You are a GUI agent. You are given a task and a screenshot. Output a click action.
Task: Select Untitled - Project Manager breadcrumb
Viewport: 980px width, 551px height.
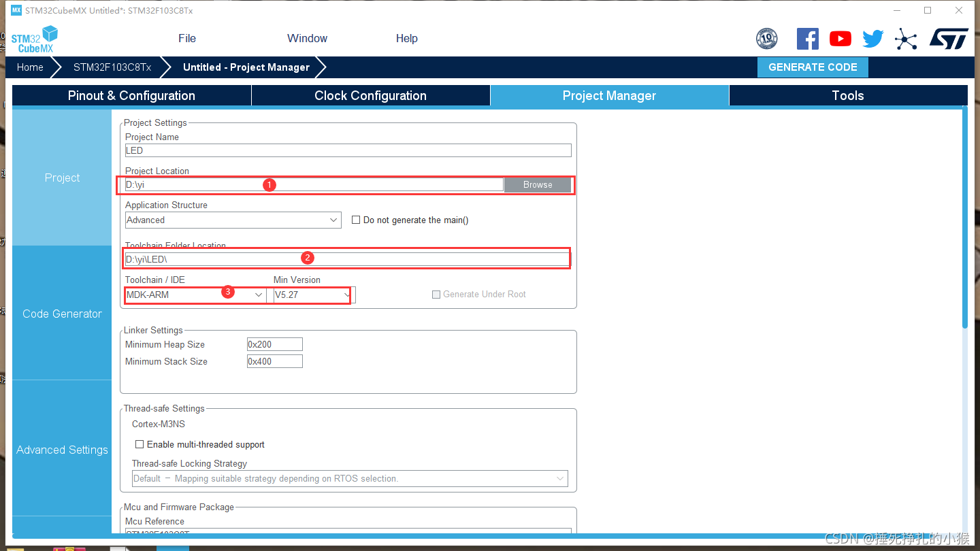coord(246,67)
